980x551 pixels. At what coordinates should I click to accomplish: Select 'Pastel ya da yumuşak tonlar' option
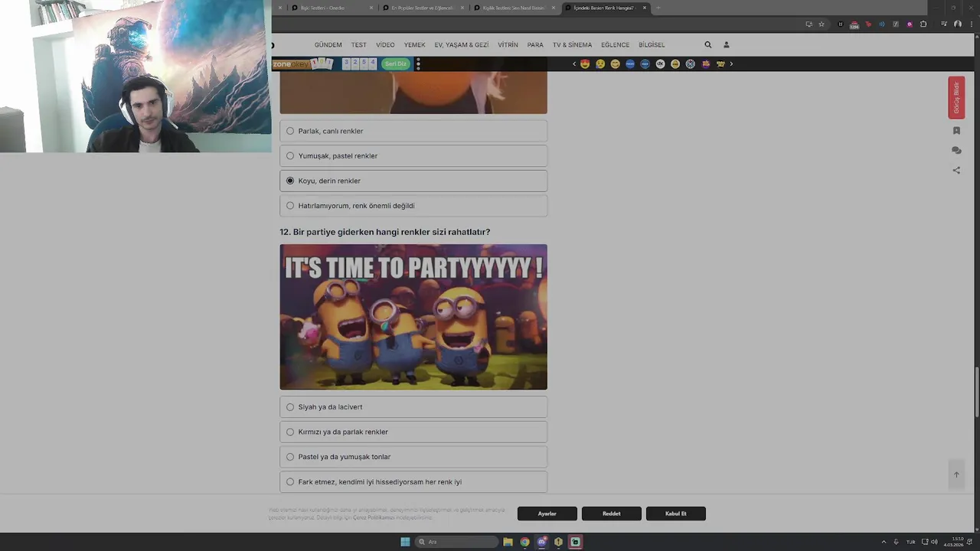point(413,457)
